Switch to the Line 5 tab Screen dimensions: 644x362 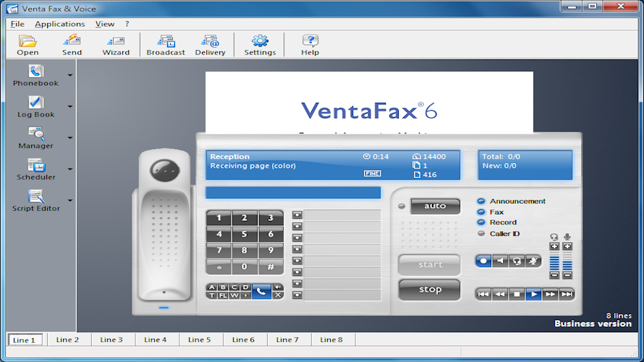199,340
